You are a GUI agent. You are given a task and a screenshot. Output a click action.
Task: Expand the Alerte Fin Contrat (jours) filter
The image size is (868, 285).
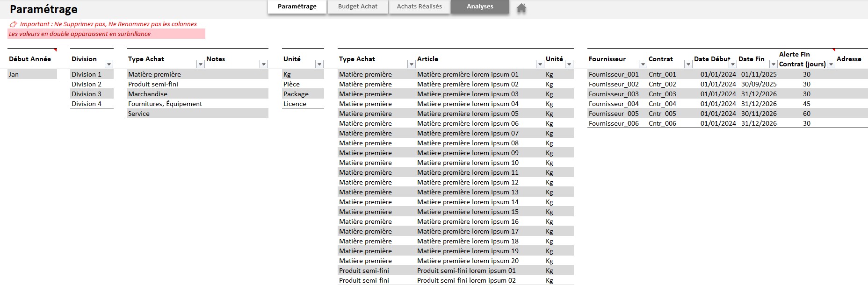(x=831, y=64)
